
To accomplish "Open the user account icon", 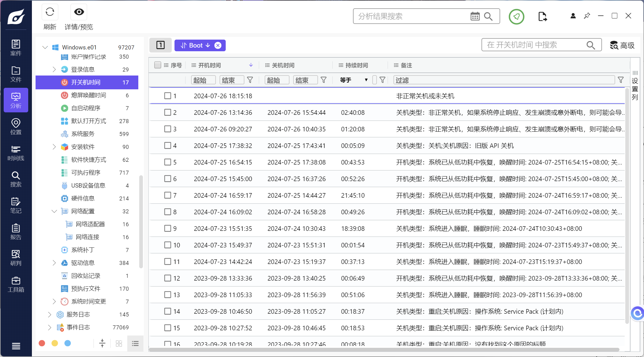I will 573,16.
